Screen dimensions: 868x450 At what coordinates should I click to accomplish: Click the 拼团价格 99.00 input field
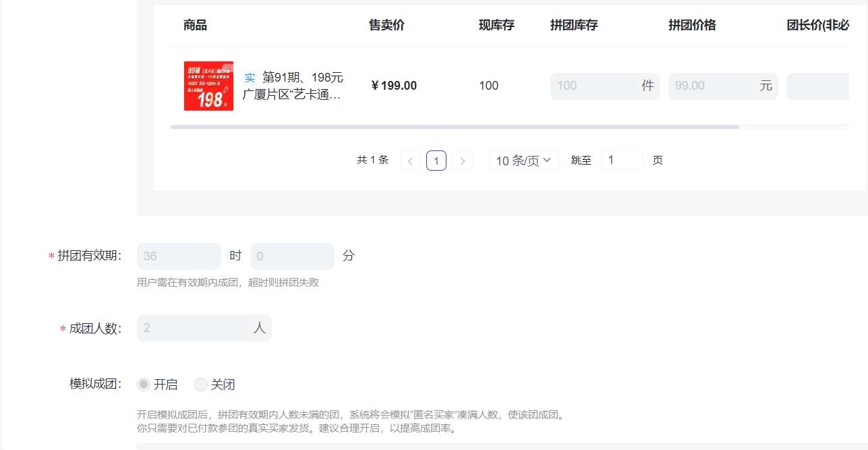[723, 86]
